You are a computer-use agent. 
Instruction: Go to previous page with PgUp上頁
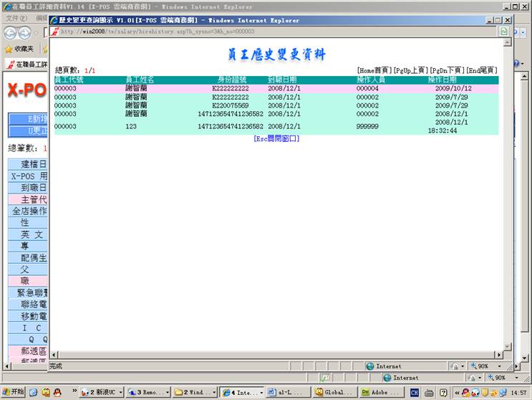pos(411,71)
